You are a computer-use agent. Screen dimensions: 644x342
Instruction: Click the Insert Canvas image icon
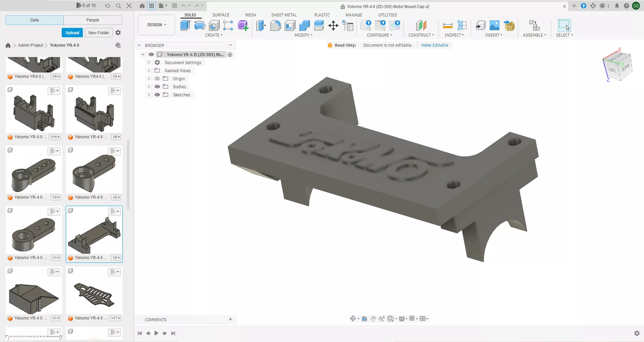pos(494,26)
